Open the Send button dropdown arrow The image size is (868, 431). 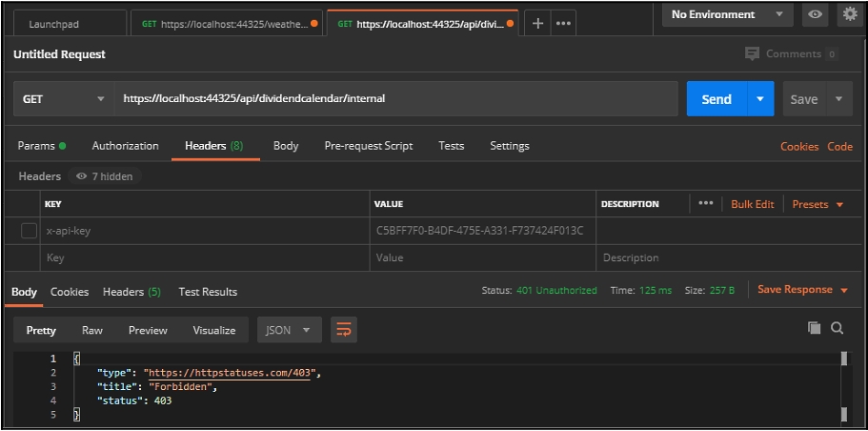[760, 99]
